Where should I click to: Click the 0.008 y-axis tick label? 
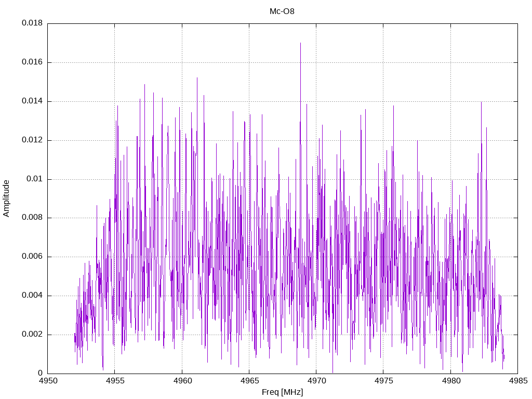pyautogui.click(x=32, y=218)
